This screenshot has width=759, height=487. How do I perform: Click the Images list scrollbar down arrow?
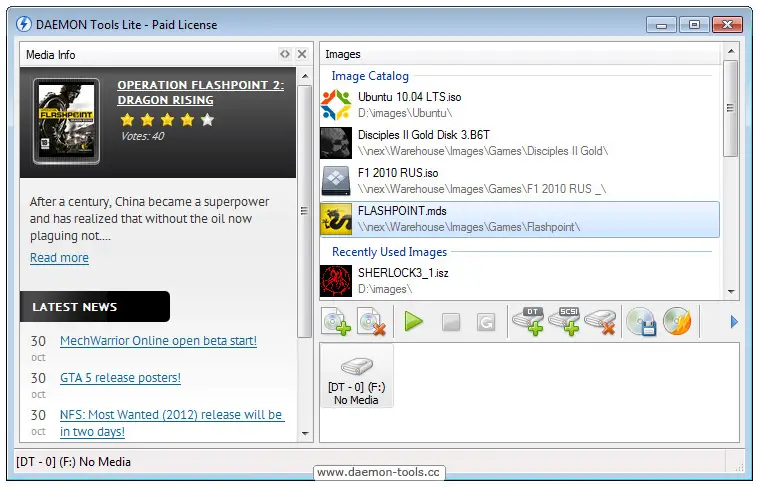click(731, 291)
